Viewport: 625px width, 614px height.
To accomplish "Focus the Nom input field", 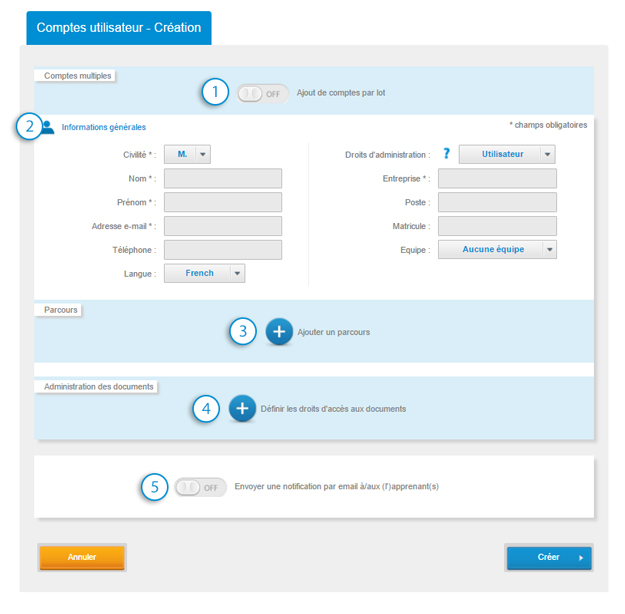I will (223, 178).
